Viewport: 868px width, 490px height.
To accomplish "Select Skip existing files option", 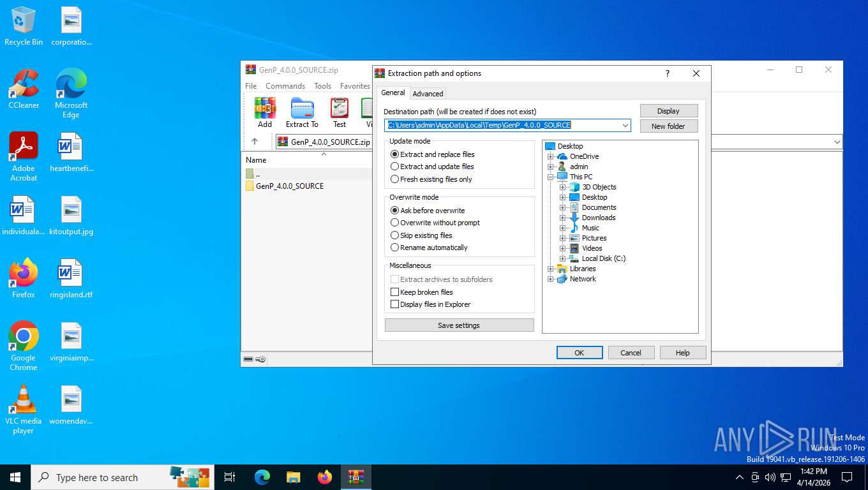I will click(x=421, y=235).
